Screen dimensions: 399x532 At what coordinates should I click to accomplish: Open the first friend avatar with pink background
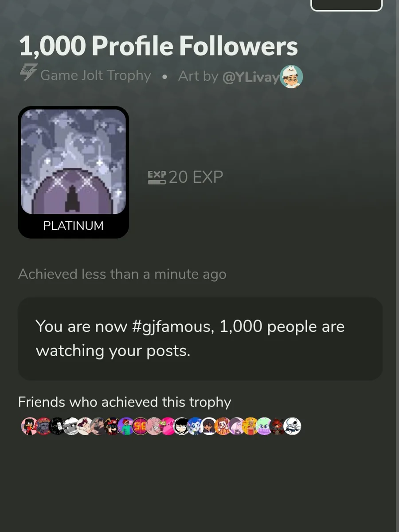pyautogui.click(x=30, y=426)
